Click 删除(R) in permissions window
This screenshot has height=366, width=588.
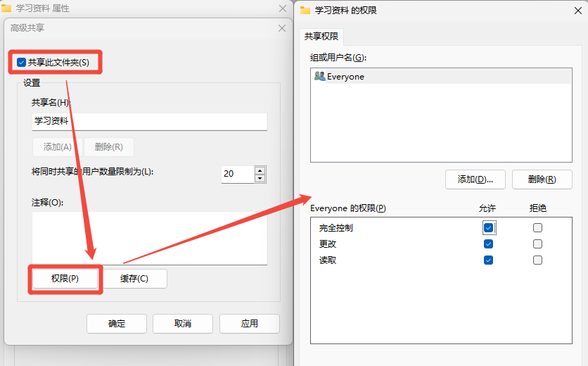542,179
